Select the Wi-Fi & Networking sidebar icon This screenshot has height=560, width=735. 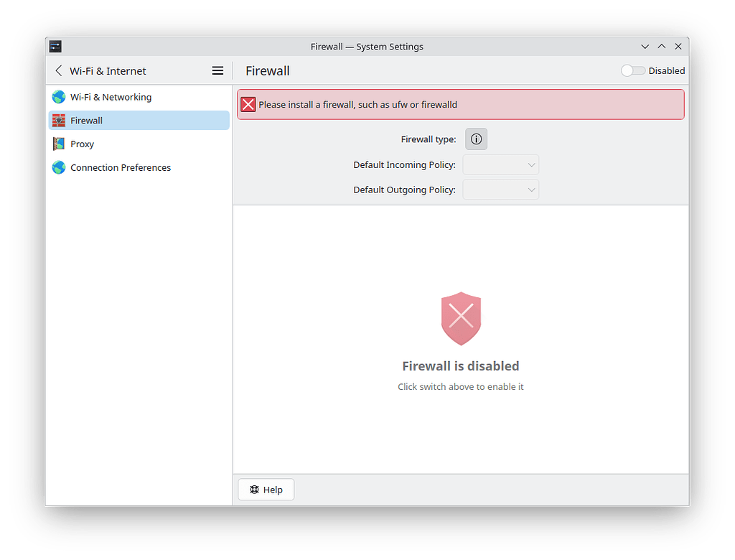(x=58, y=97)
